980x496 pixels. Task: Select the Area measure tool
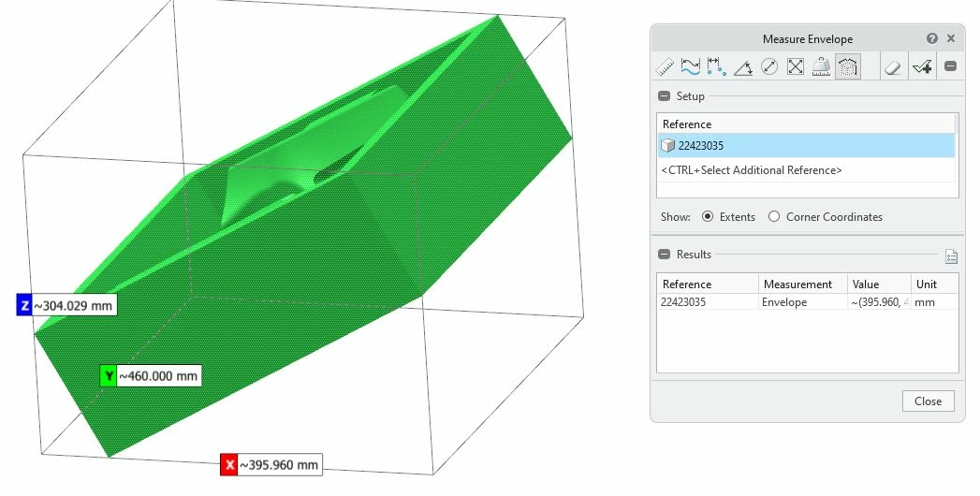795,66
